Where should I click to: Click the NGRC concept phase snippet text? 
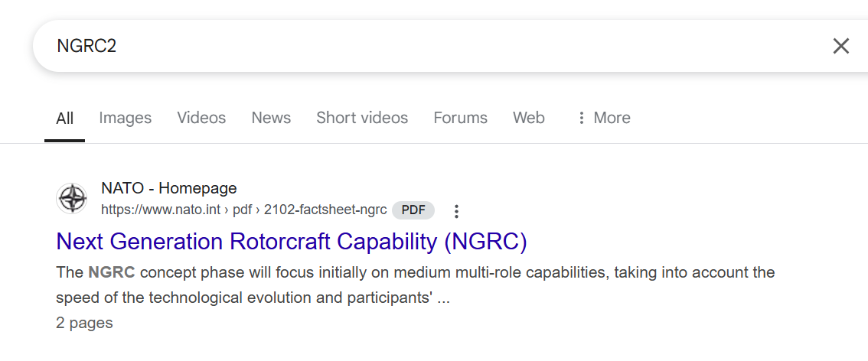[x=415, y=285]
